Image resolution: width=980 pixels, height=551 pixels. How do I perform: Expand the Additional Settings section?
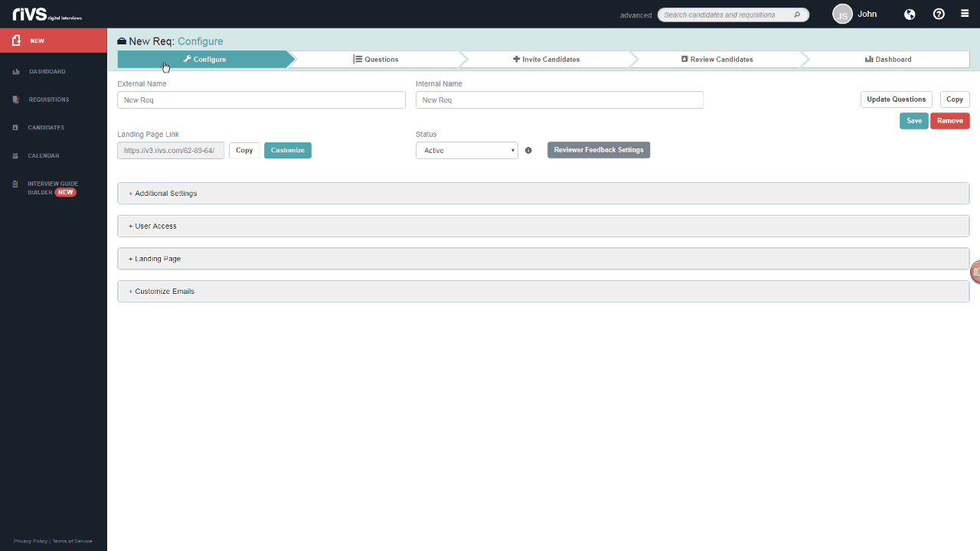pos(544,194)
